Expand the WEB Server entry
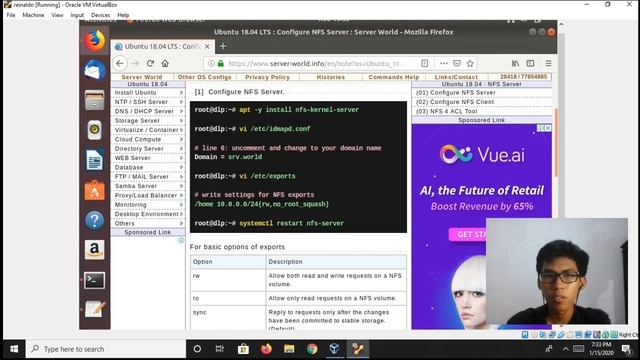 [148, 158]
